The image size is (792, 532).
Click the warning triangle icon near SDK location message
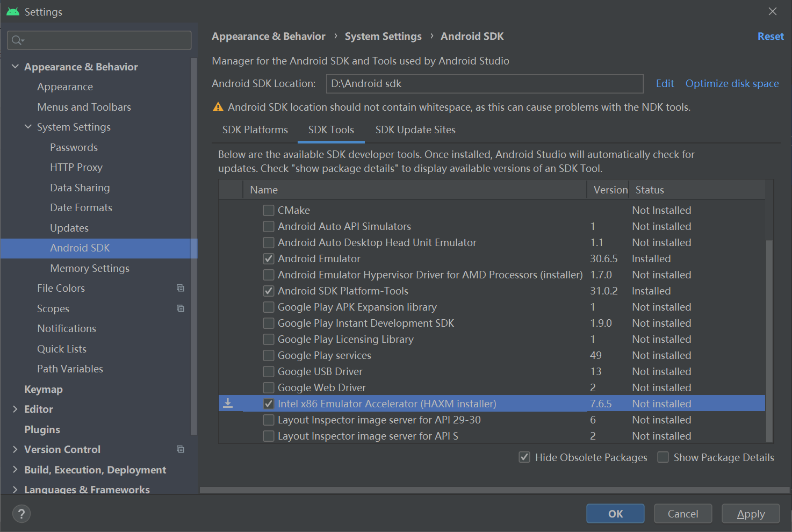click(218, 107)
